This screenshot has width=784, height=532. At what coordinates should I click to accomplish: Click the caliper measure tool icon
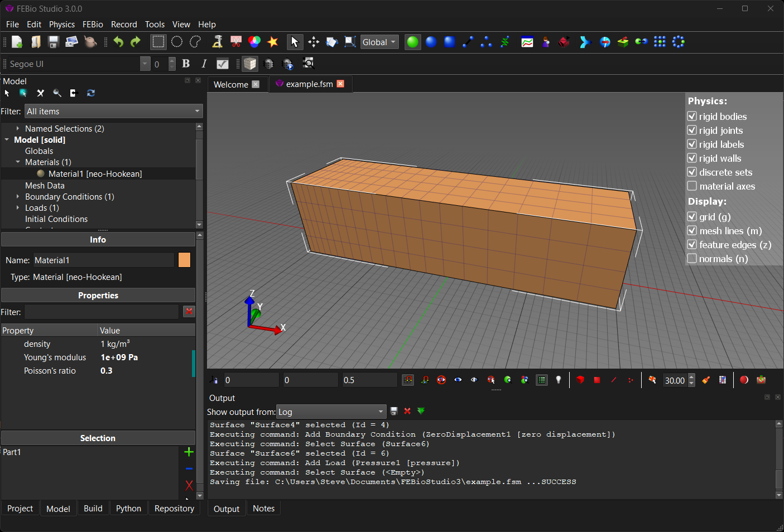(218, 42)
